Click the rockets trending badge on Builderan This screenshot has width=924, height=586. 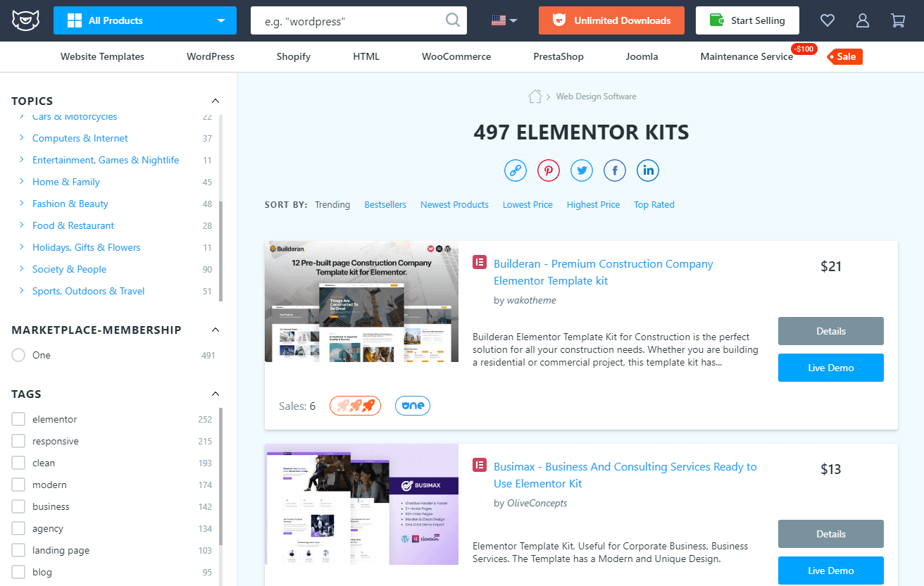coord(355,406)
